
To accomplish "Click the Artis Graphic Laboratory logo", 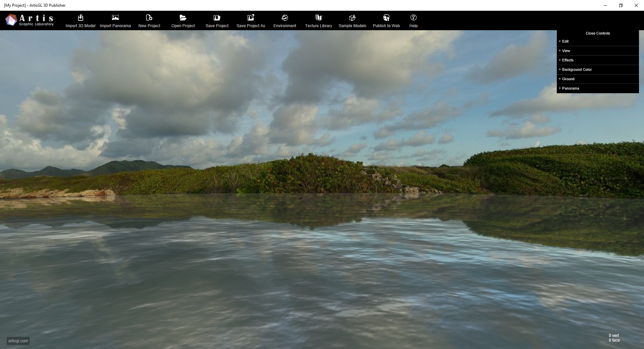I will [30, 20].
